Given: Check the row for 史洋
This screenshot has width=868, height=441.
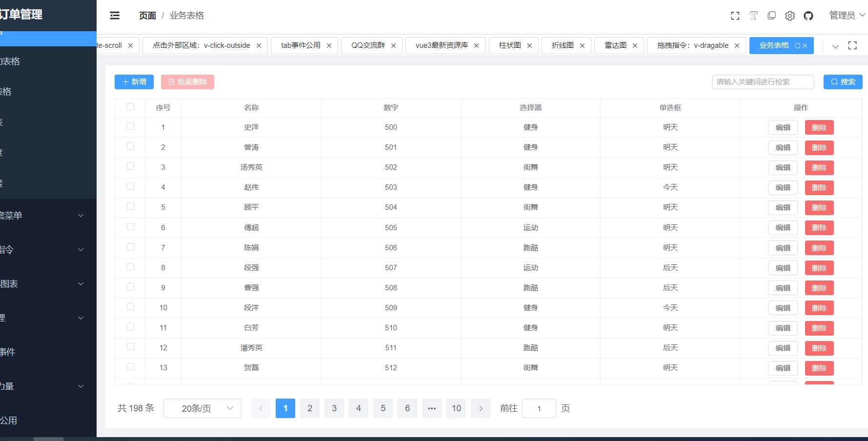Looking at the screenshot, I should [x=130, y=126].
